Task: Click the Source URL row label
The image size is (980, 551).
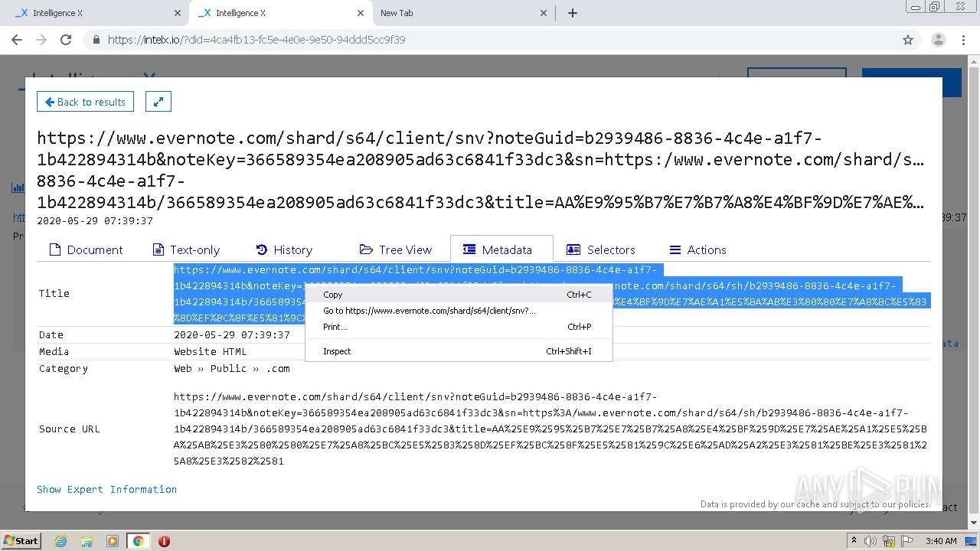Action: tap(70, 429)
